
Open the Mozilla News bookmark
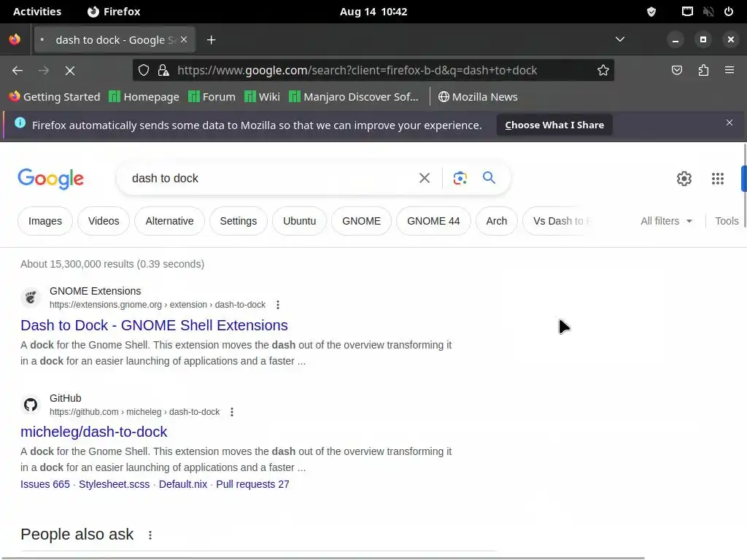pyautogui.click(x=478, y=97)
